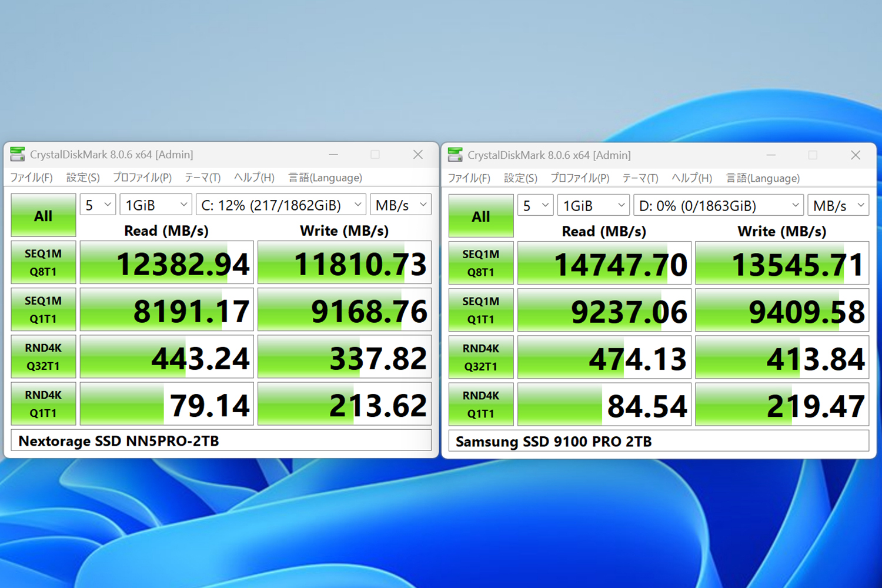This screenshot has height=588, width=882.
Task: Select the 84.54 random read result
Action: click(x=604, y=404)
